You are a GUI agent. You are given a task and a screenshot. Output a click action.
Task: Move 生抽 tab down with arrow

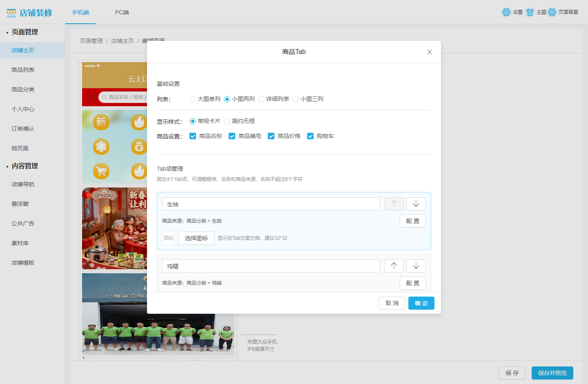416,204
